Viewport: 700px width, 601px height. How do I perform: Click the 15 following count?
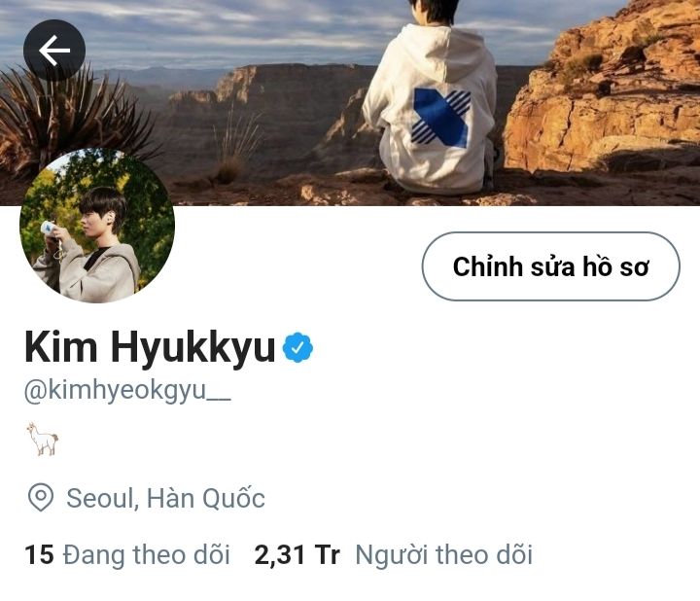39,555
